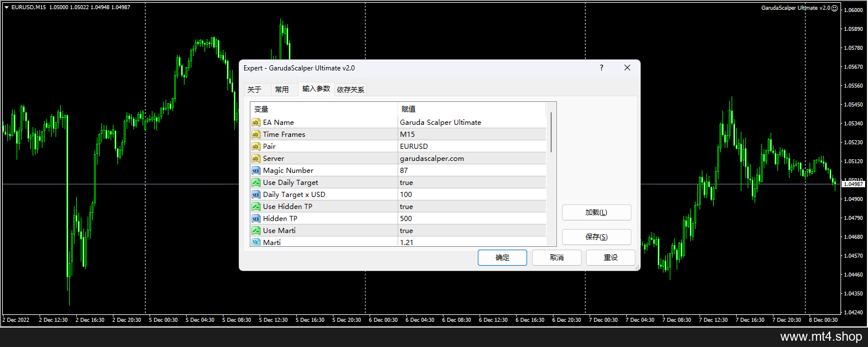Close the Expert dialog with X

(627, 68)
